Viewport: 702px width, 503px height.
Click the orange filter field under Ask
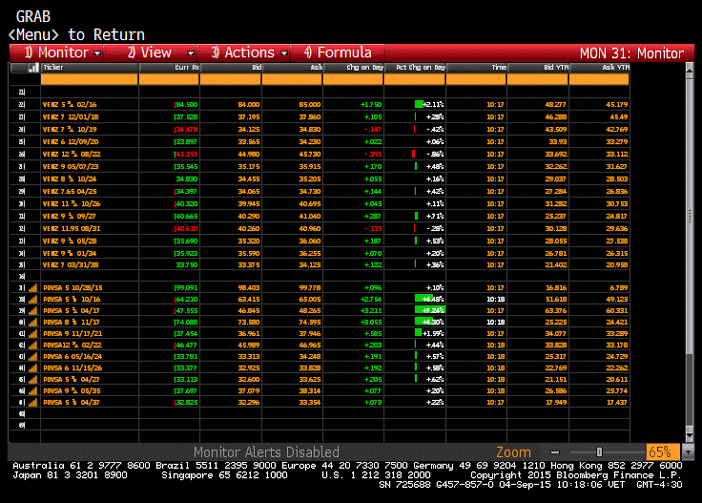pos(292,80)
